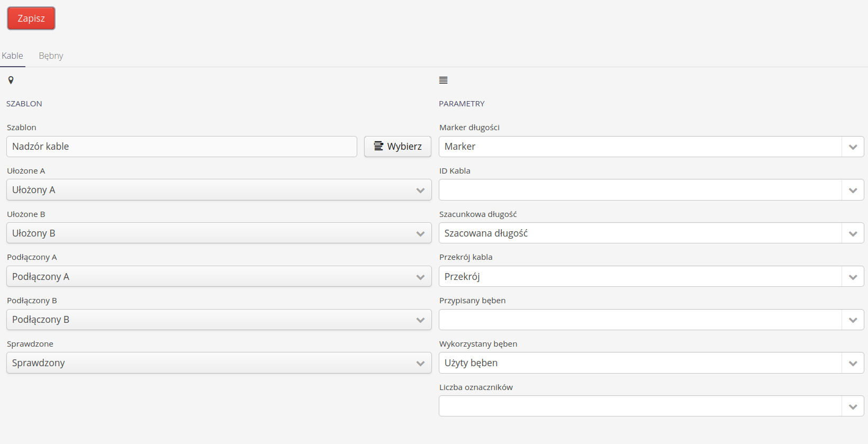Open the Ułożone A dropdown
The width and height of the screenshot is (868, 444).
pos(219,190)
